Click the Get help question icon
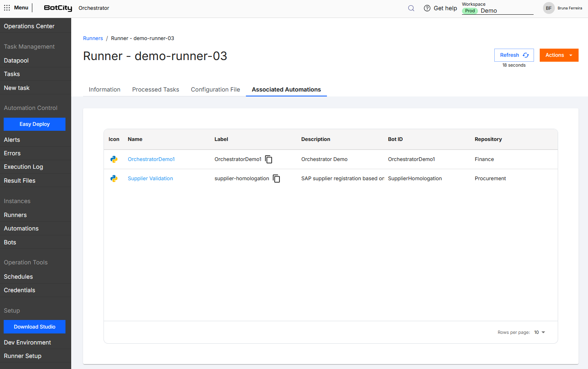588x369 pixels. 427,8
